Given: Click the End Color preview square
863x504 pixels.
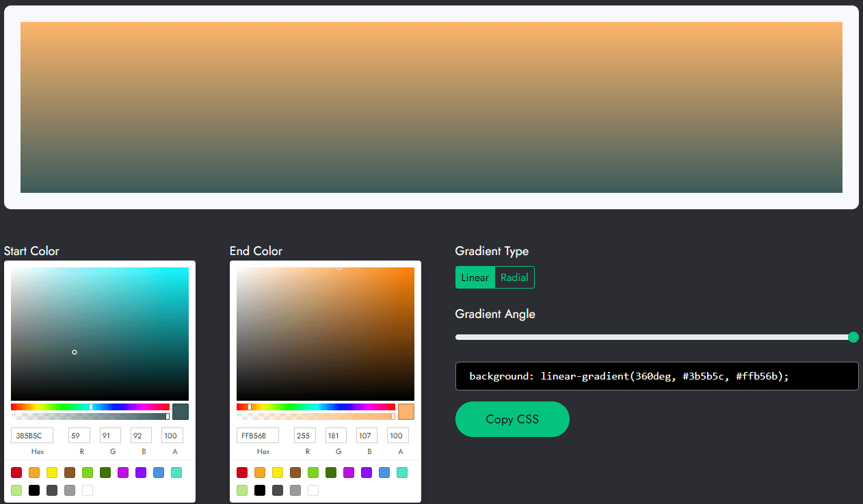Looking at the screenshot, I should [406, 411].
